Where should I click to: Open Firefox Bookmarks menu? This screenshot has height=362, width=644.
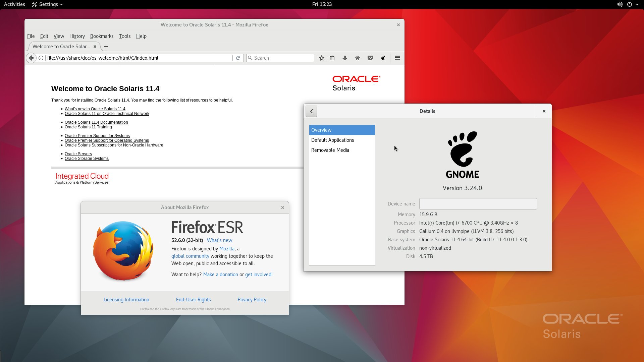coord(102,36)
